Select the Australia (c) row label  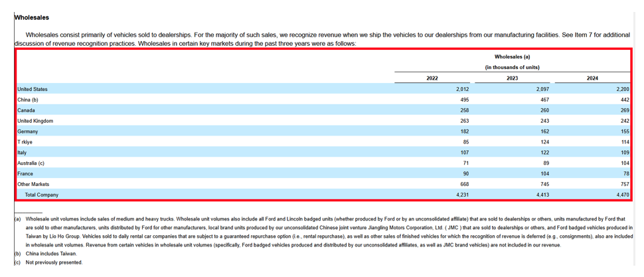(31, 163)
